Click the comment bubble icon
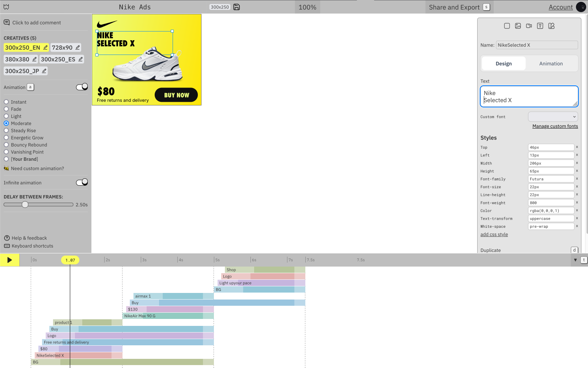Screen dimensions: 588x368 tap(7, 22)
